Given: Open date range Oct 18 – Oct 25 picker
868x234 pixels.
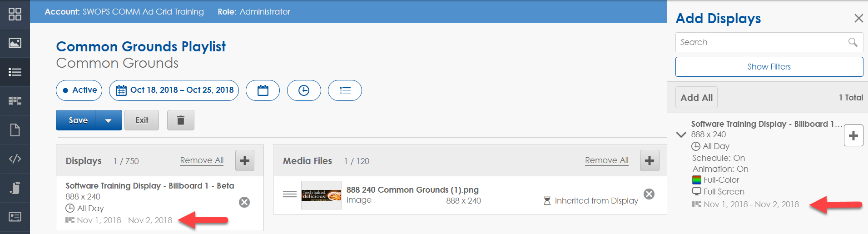Looking at the screenshot, I should (x=174, y=90).
